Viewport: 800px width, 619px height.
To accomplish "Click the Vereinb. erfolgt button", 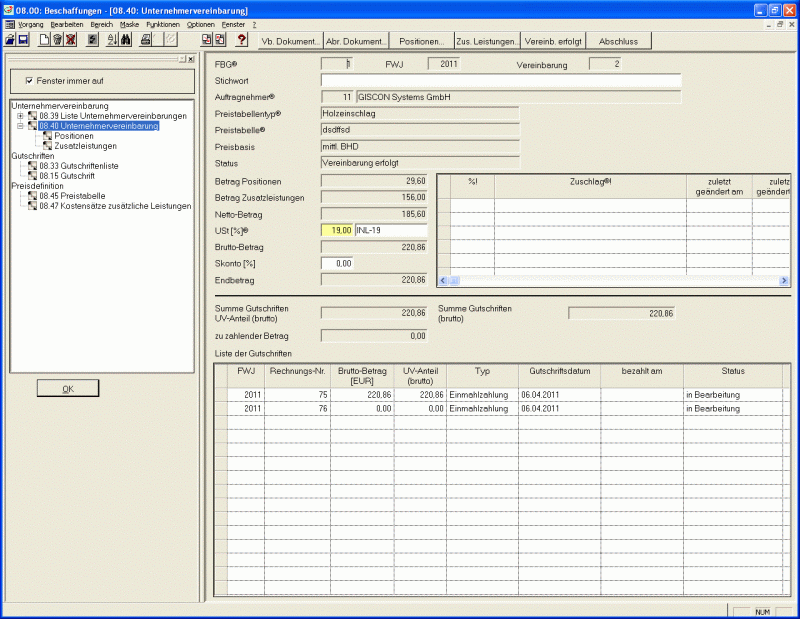I will [x=553, y=41].
